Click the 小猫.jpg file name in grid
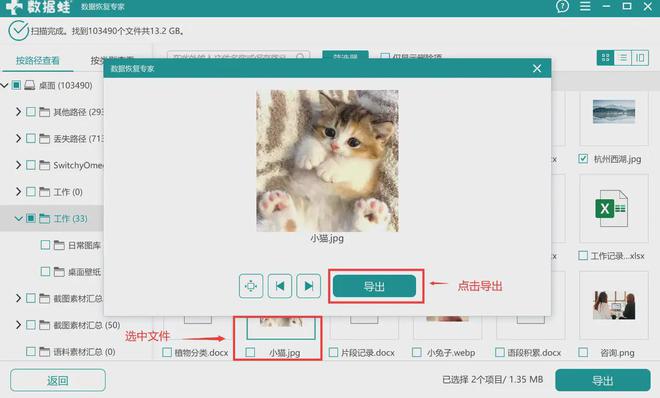The image size is (660, 398). coord(285,353)
